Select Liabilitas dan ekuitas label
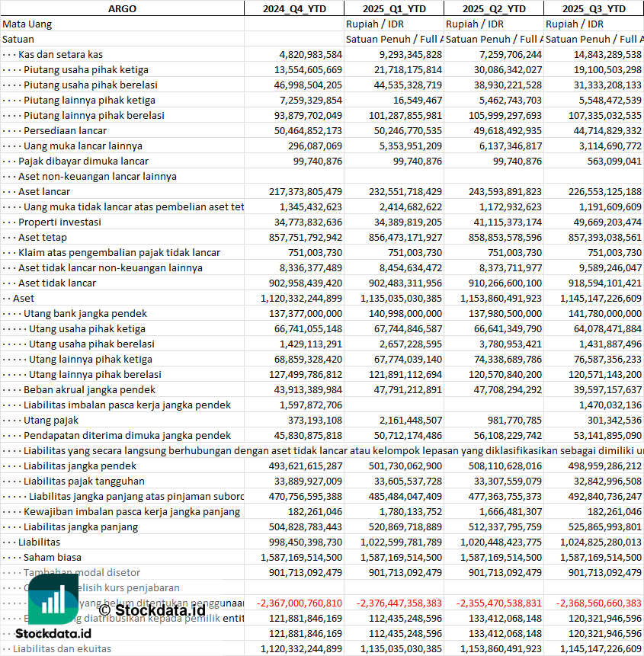The height and width of the screenshot is (656, 644). (62, 649)
